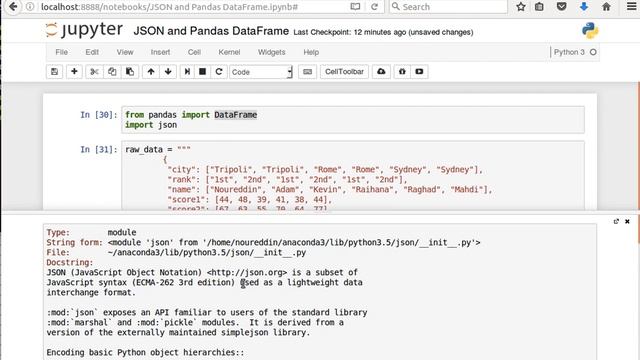Bookmark this page with the star icon
The height and width of the screenshot is (360, 640).
[521, 7]
